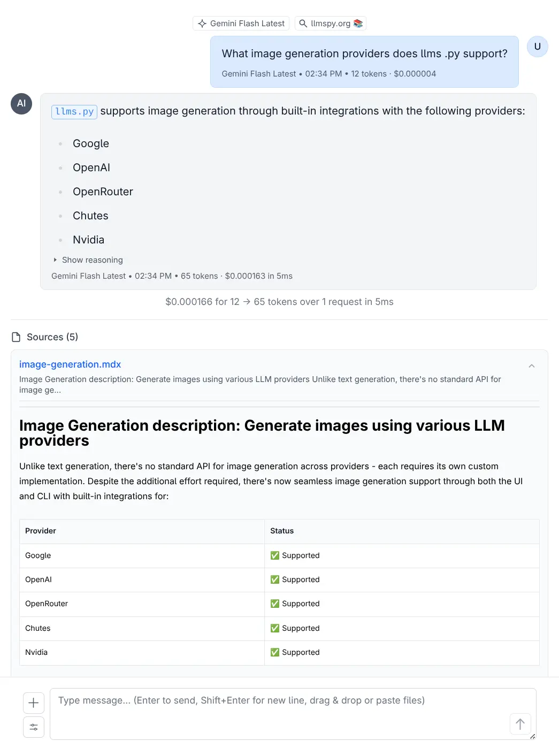The width and height of the screenshot is (559, 756).
Task: Open chat settings sliders icon
Action: click(x=34, y=727)
